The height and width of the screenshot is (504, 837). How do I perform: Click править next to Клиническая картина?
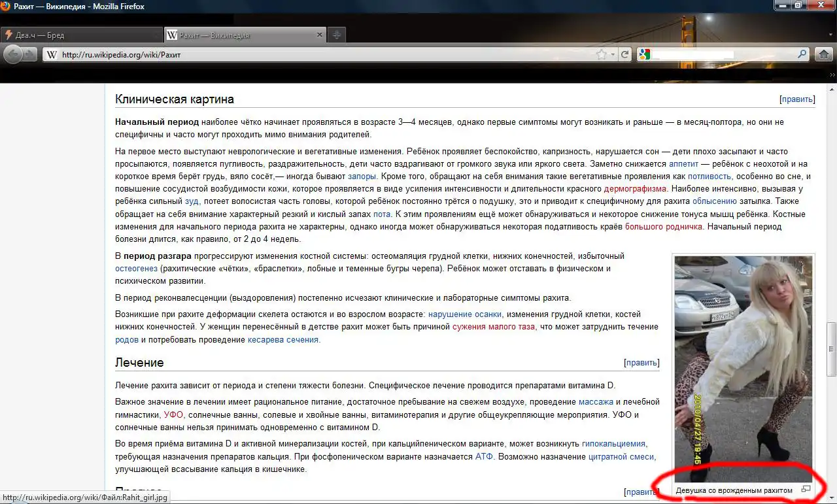pyautogui.click(x=797, y=99)
